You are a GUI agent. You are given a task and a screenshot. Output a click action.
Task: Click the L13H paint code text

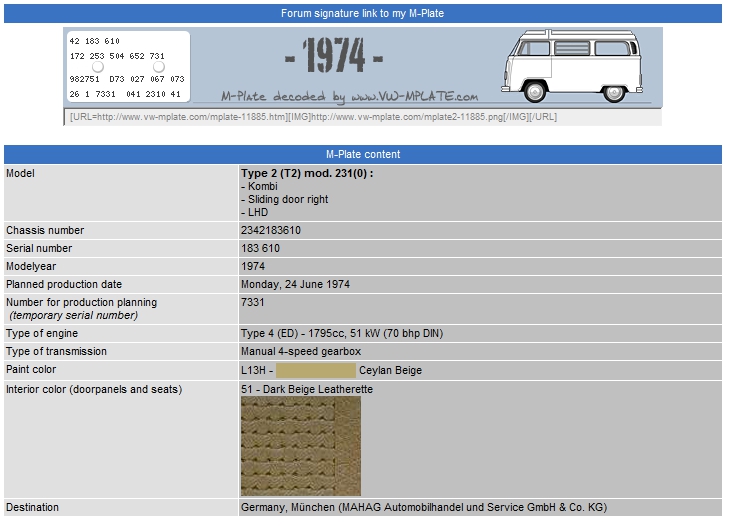coord(251,371)
